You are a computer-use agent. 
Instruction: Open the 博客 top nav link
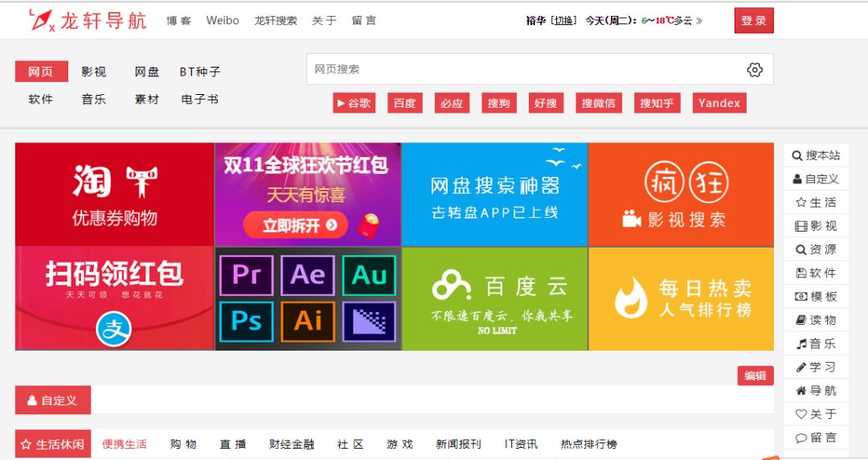coord(178,20)
